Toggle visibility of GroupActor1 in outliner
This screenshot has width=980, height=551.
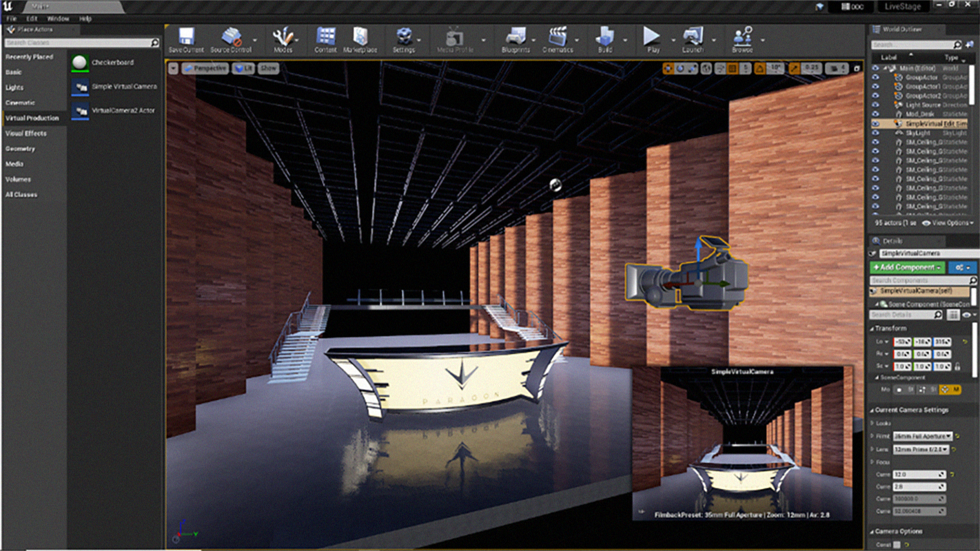[x=875, y=87]
